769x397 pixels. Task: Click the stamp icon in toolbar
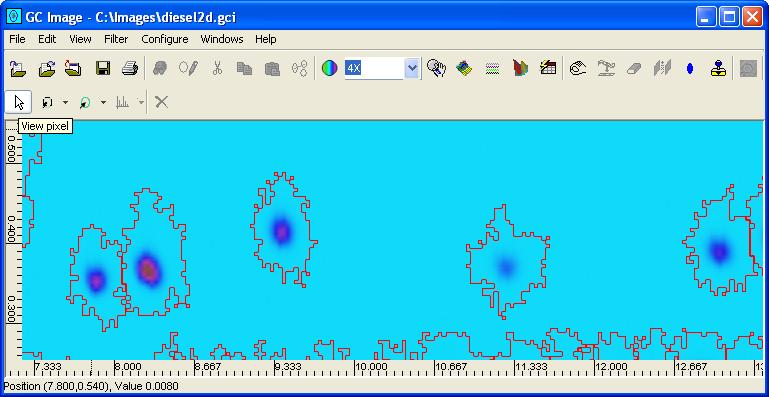tap(718, 69)
